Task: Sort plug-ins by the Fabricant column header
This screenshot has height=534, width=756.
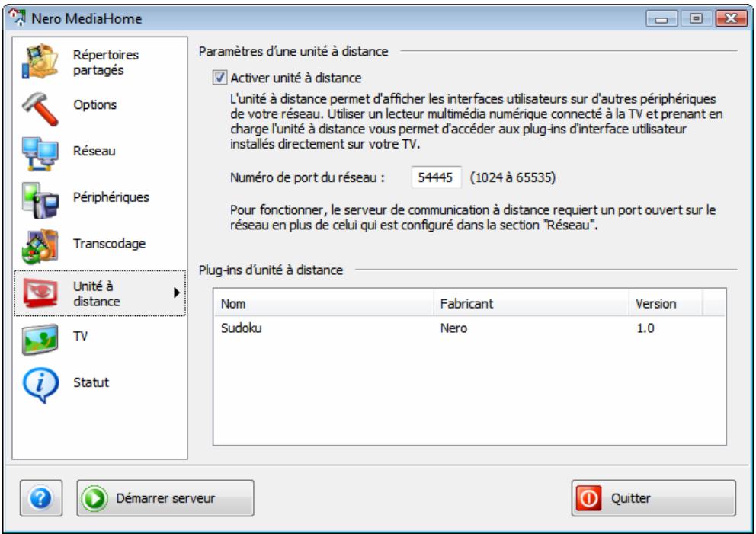Action: [531, 303]
